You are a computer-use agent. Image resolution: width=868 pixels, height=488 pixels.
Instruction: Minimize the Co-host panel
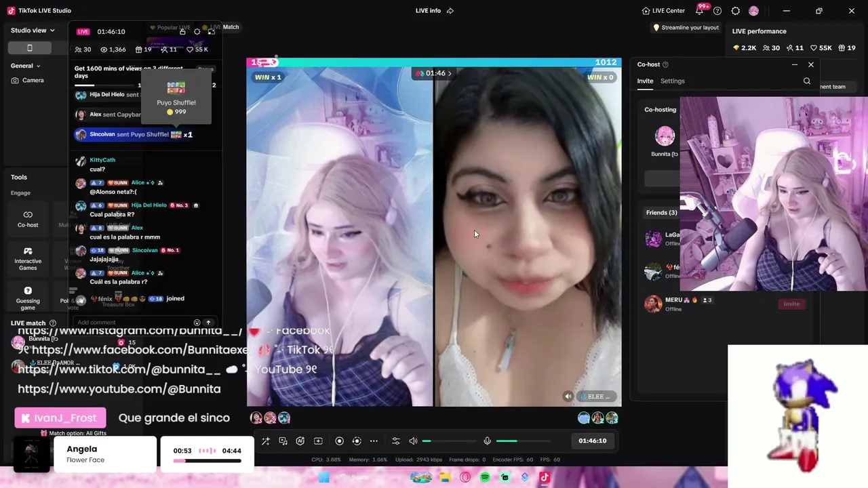(795, 64)
